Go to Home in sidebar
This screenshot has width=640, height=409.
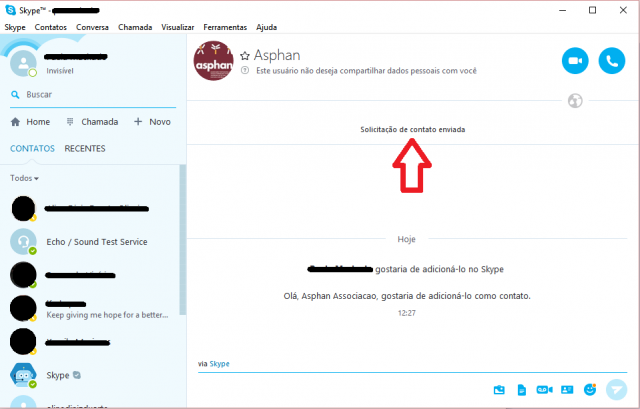point(30,122)
